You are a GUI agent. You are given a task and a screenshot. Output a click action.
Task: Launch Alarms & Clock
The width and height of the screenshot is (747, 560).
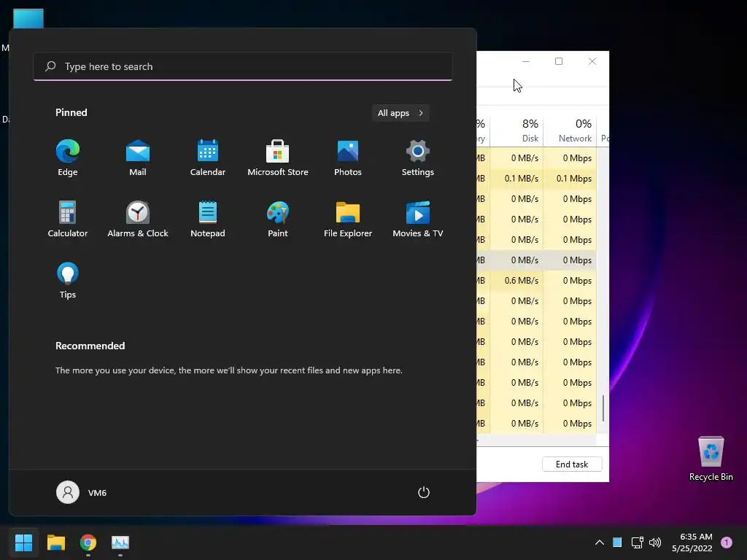click(138, 219)
